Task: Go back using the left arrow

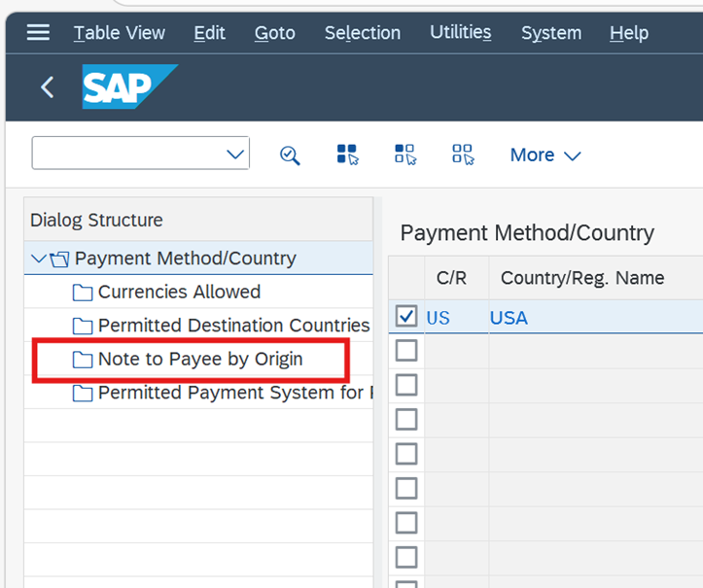Action: click(47, 86)
